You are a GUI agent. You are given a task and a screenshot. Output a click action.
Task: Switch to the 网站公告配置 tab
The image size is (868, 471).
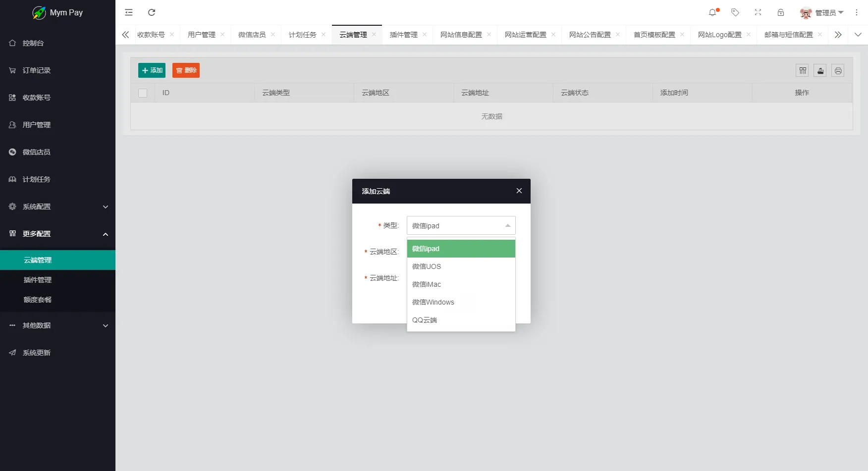(590, 35)
